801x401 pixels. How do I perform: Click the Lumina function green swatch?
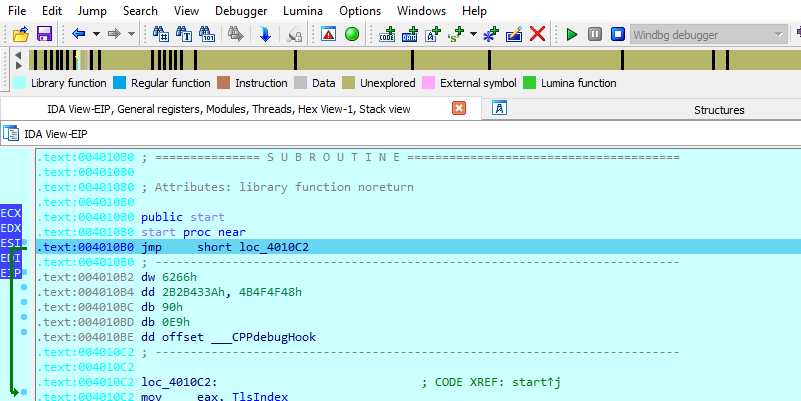pyautogui.click(x=530, y=83)
